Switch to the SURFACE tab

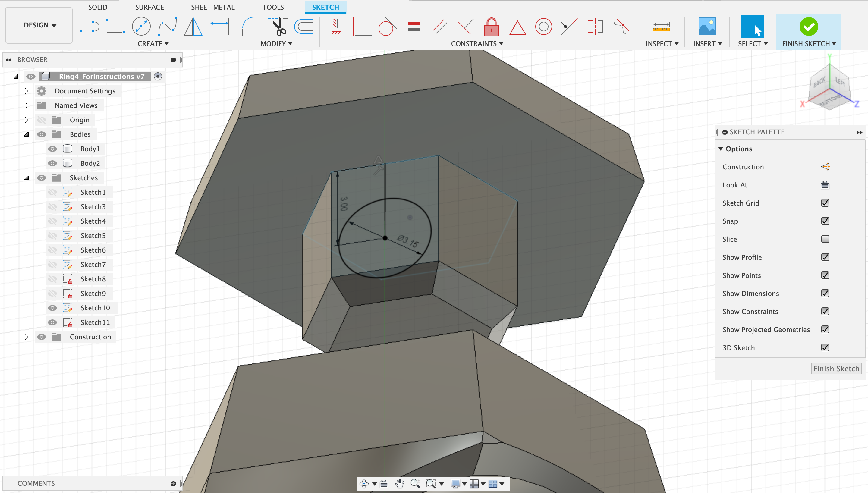pos(149,7)
